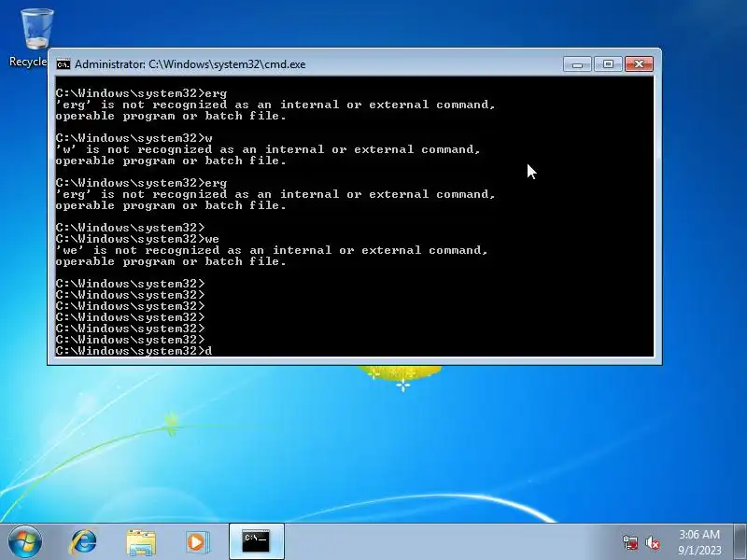Image resolution: width=747 pixels, height=560 pixels.
Task: Launch Windows Media Player from the taskbar
Action: (x=198, y=542)
